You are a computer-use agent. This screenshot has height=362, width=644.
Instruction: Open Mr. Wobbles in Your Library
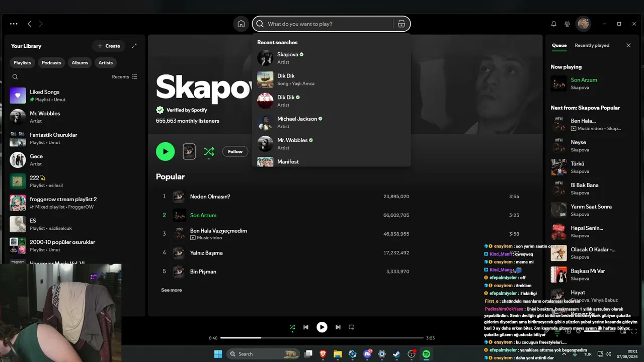point(74,117)
